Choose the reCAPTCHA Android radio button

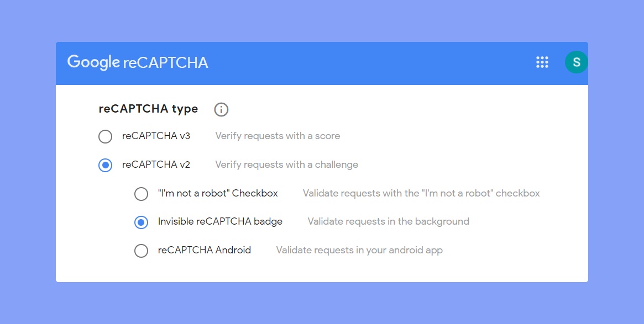click(142, 251)
